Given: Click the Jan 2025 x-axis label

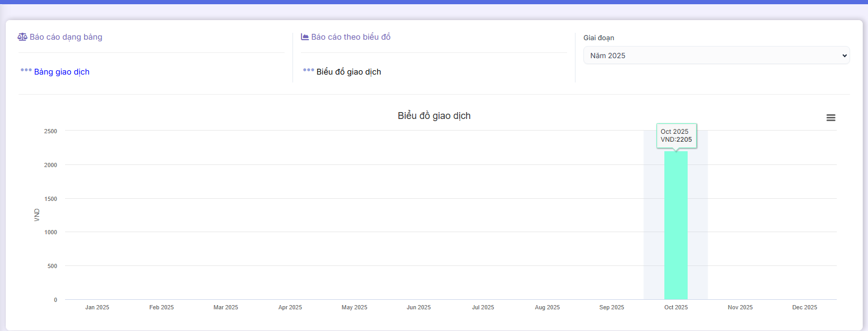Looking at the screenshot, I should [x=97, y=307].
